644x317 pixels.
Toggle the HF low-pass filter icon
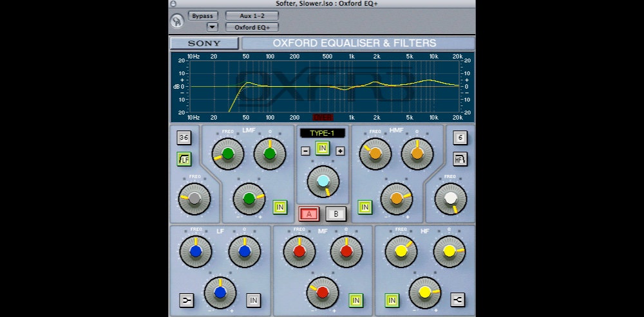[x=459, y=160]
